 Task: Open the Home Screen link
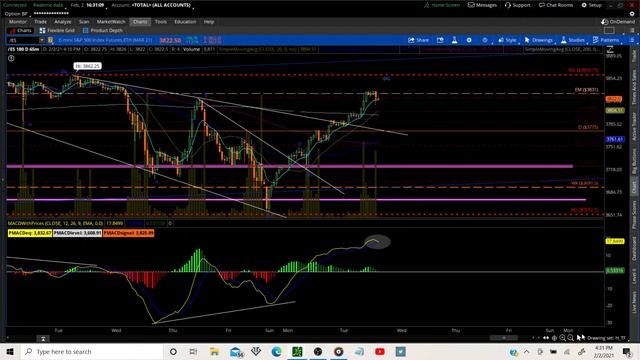442,5
